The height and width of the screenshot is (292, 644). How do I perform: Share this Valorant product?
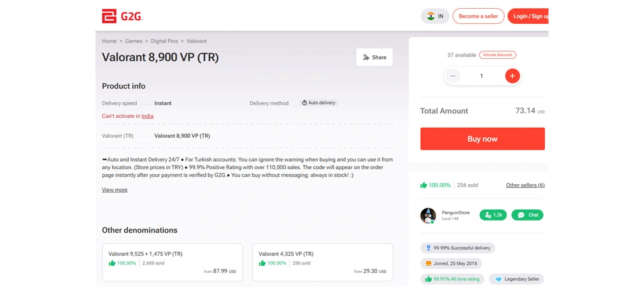point(375,57)
